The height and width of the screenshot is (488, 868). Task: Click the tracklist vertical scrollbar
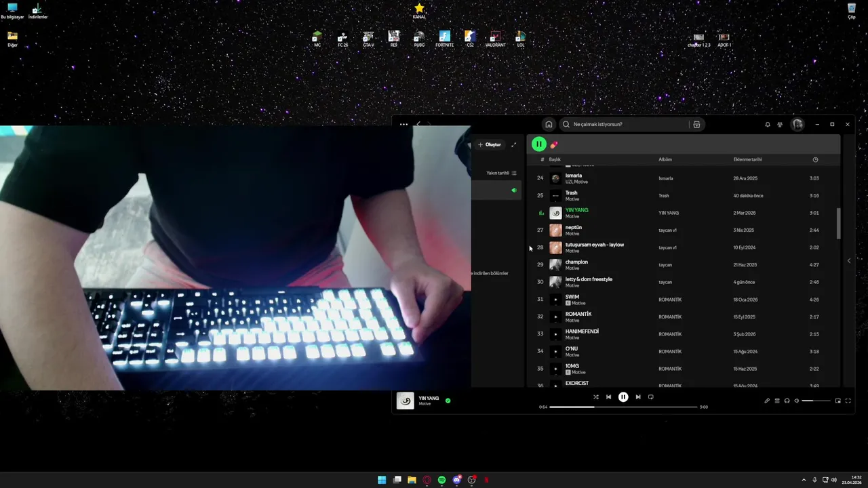tap(838, 223)
